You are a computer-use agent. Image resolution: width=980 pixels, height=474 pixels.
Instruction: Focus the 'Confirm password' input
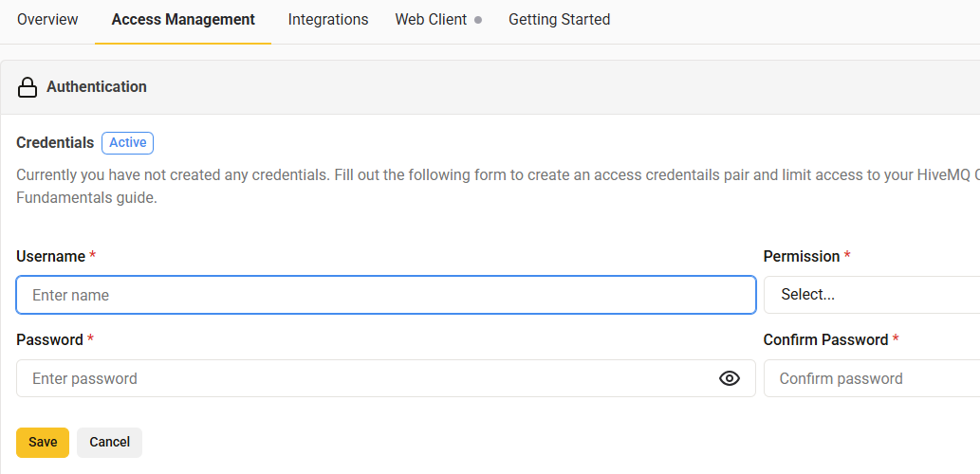[871, 378]
